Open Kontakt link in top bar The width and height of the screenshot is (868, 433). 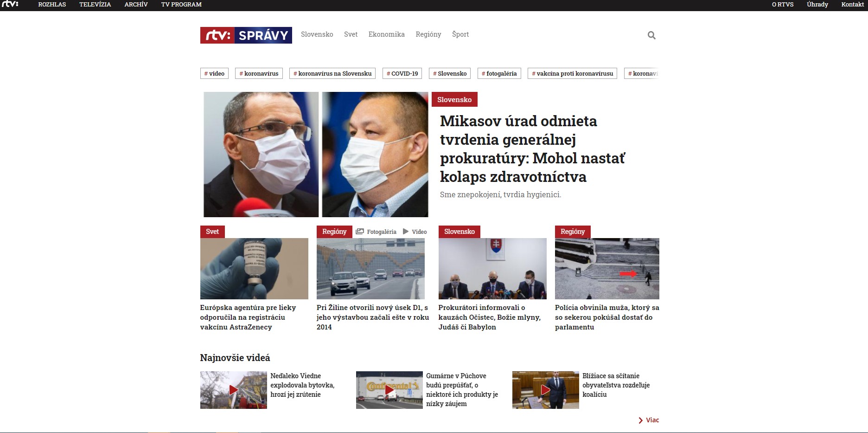click(x=853, y=5)
